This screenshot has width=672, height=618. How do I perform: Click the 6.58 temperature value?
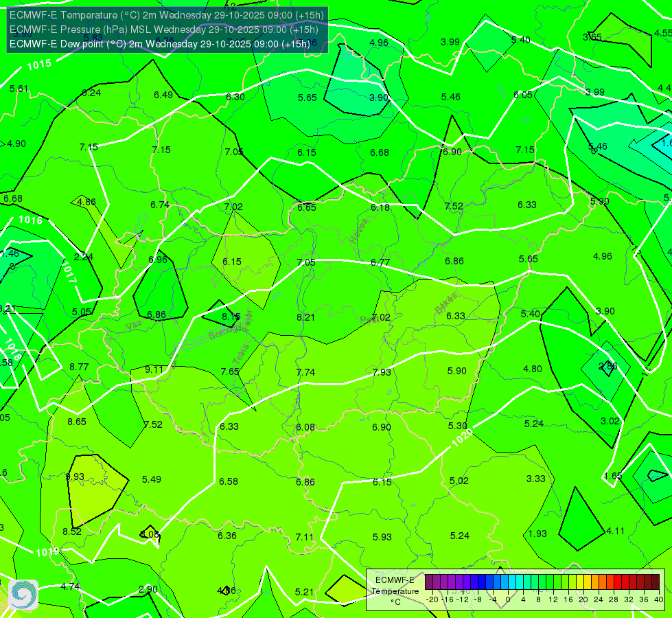229,481
